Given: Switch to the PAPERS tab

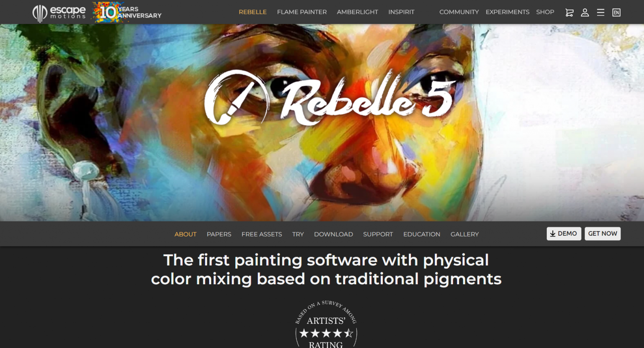Looking at the screenshot, I should coord(219,234).
